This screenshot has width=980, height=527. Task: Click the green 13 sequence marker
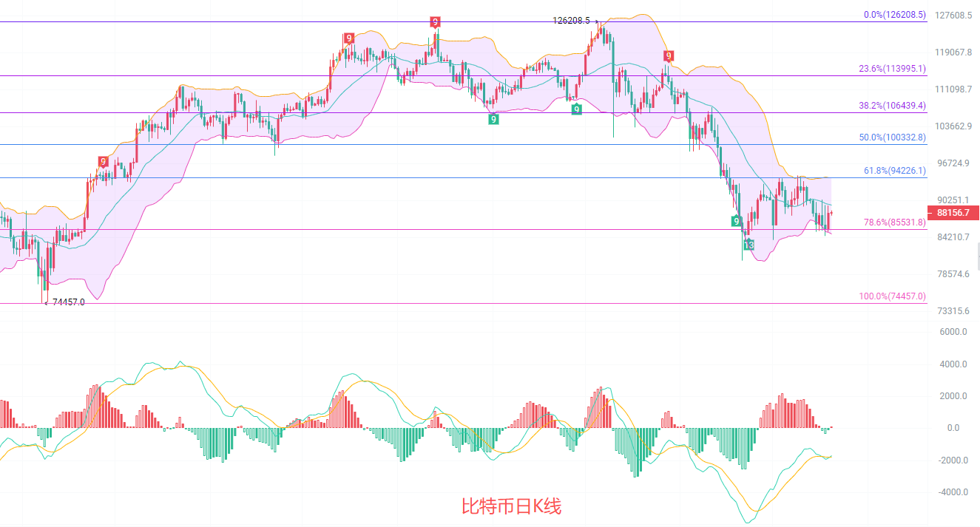(749, 245)
